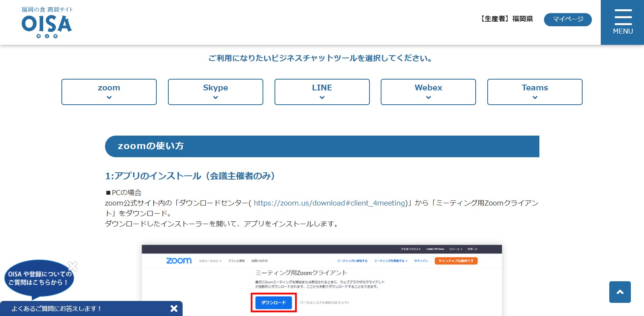Open the zoom.us download link

(x=329, y=203)
